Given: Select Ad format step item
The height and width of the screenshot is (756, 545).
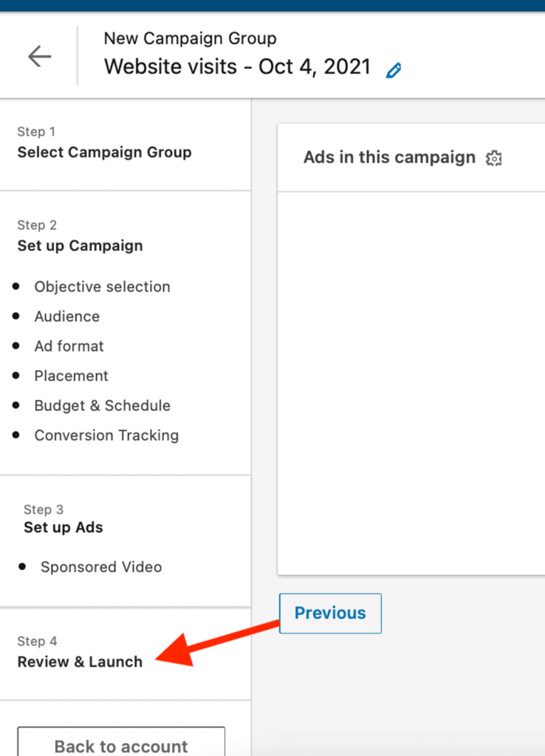Looking at the screenshot, I should point(69,346).
